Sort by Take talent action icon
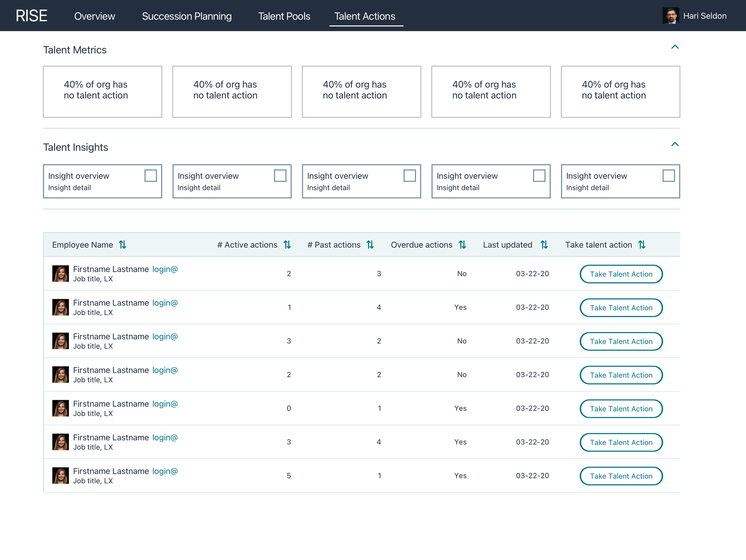 [642, 245]
